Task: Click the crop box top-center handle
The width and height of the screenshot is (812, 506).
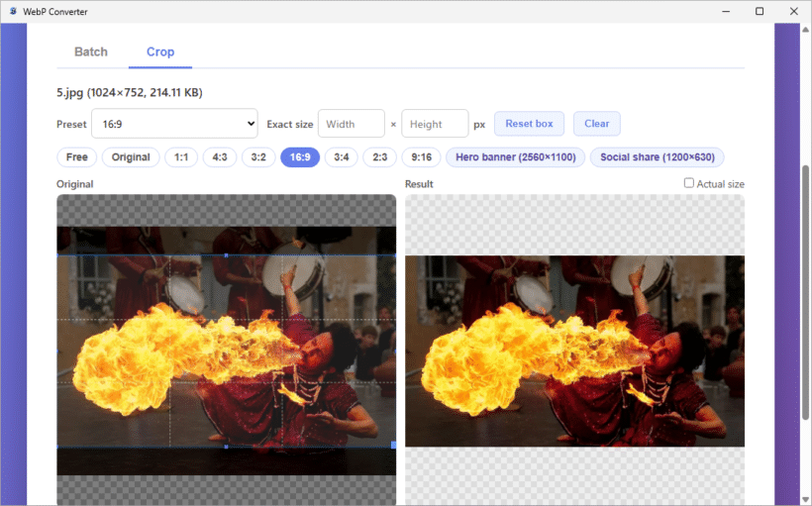Action: (x=227, y=255)
